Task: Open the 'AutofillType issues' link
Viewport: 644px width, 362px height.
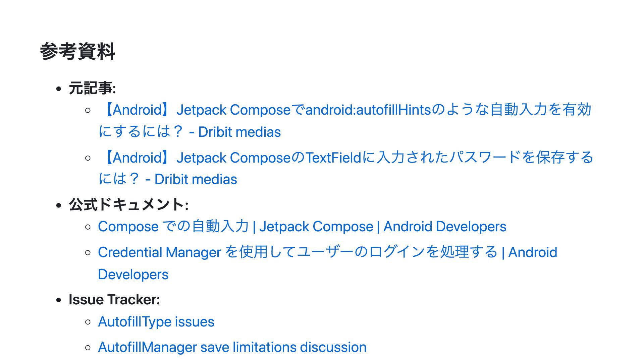Action: [156, 322]
